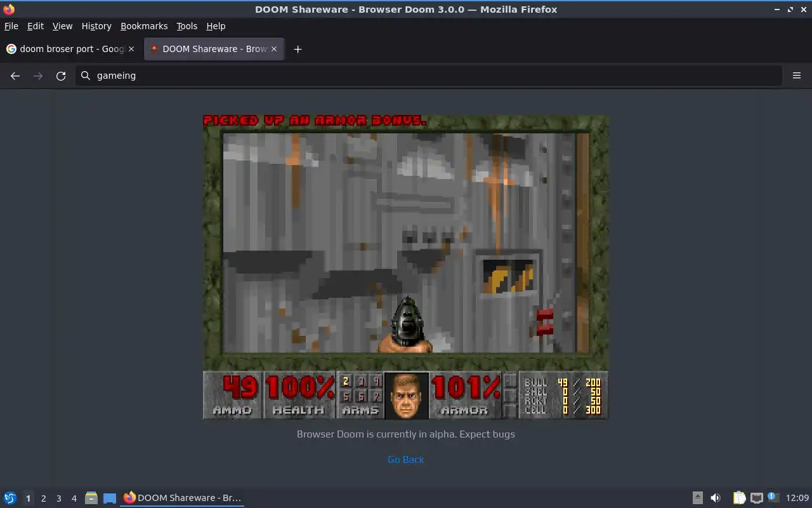Viewport: 812px width, 508px height.
Task: Click the 100% HEALTH readout
Action: (x=299, y=396)
